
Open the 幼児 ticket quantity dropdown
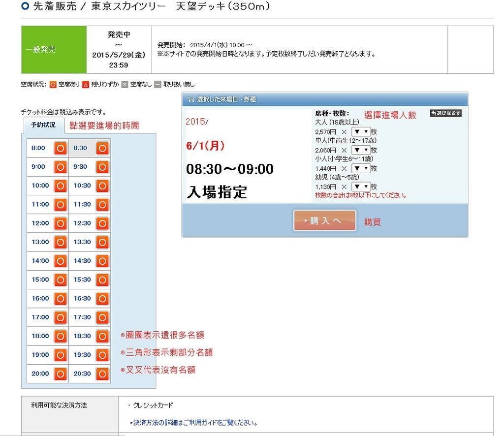[361, 187]
